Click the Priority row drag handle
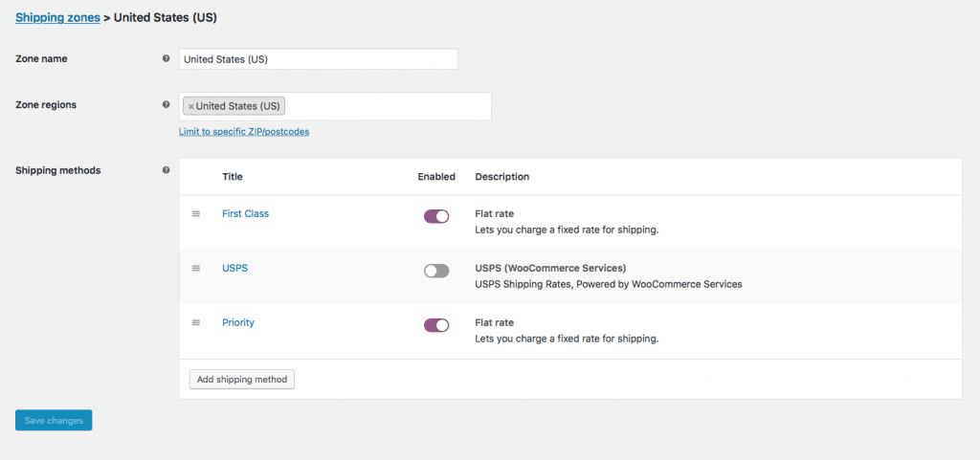The width and height of the screenshot is (980, 460). (196, 323)
